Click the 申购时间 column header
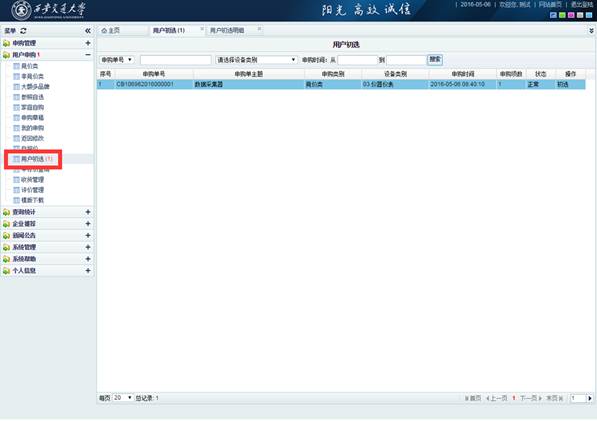The image size is (597, 421). point(463,74)
